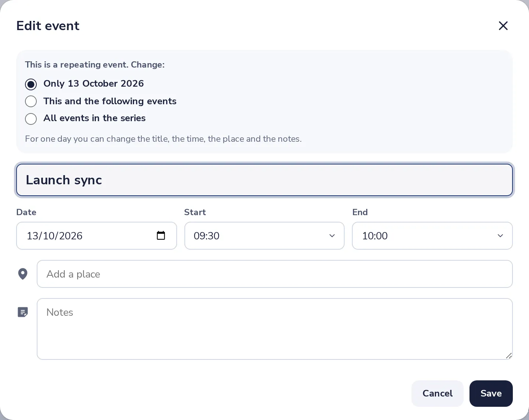529x420 pixels.
Task: Click the notes icon beside Notes box
Action: [x=23, y=312]
